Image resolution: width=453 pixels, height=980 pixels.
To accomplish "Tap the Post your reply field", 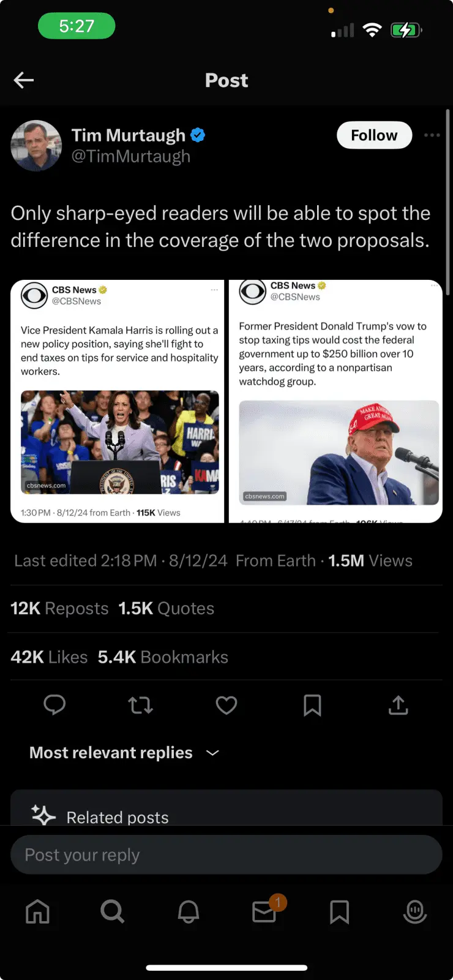I will [x=226, y=855].
